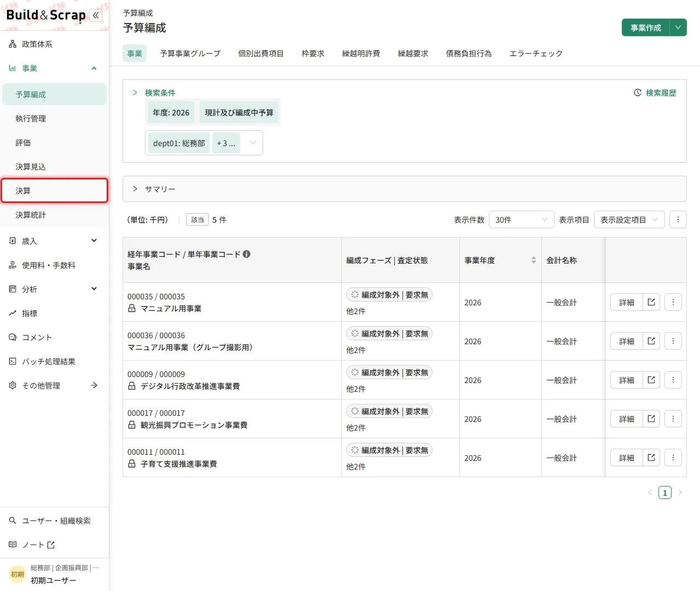Screen dimensions: 700x591
Task: Open the 表示件数 30件 dropdown
Action: 522,219
